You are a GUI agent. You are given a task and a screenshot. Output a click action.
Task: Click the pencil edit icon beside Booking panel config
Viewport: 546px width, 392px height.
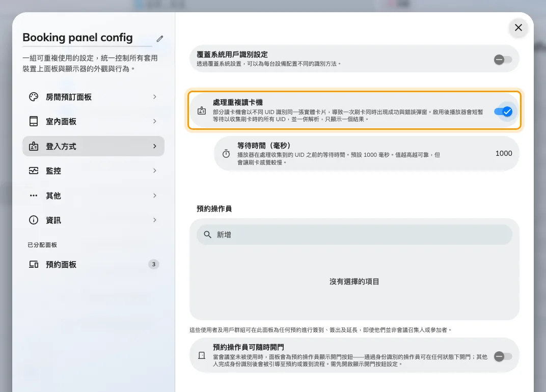tap(160, 39)
